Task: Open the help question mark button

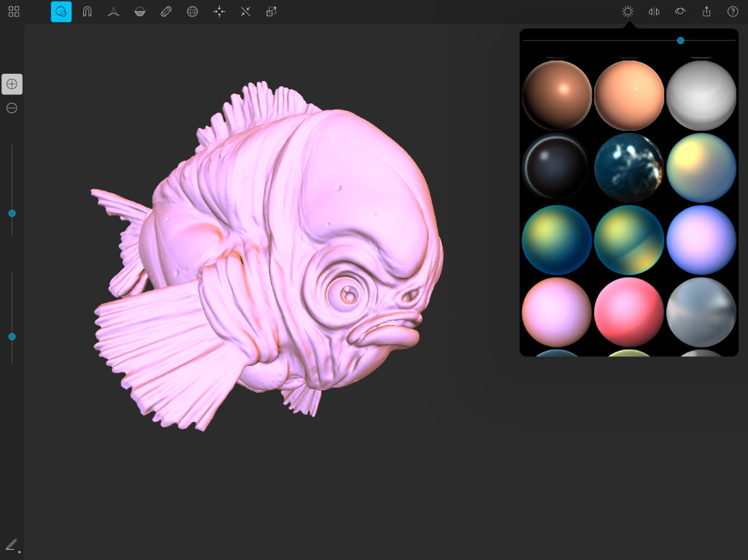Action: click(733, 12)
